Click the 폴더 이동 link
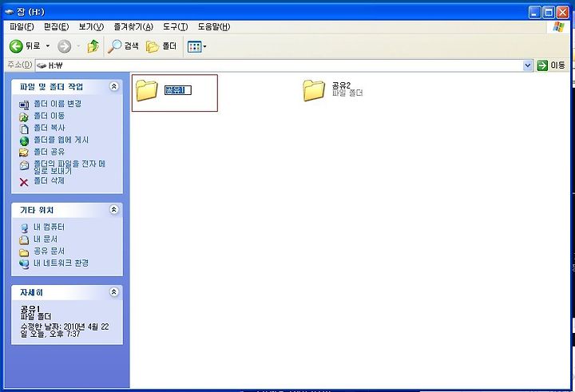The height and width of the screenshot is (392, 575). [50, 116]
